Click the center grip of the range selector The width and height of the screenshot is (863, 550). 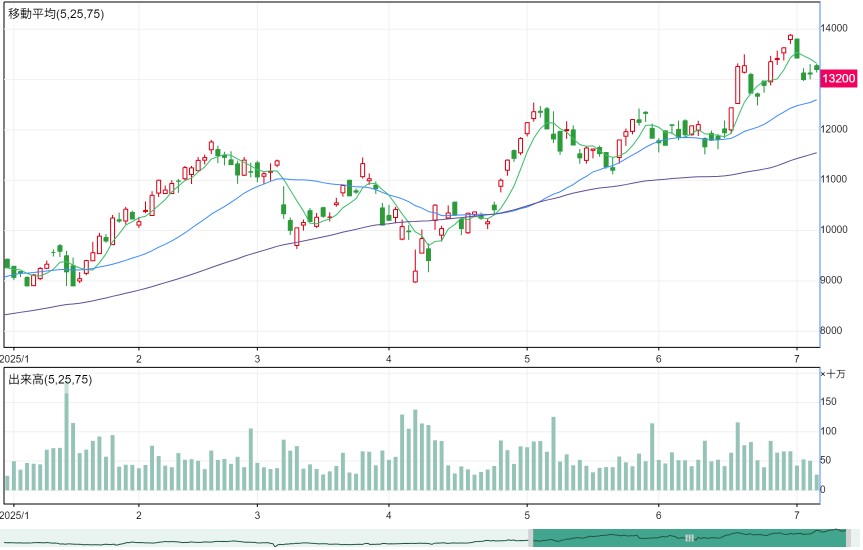click(x=689, y=538)
